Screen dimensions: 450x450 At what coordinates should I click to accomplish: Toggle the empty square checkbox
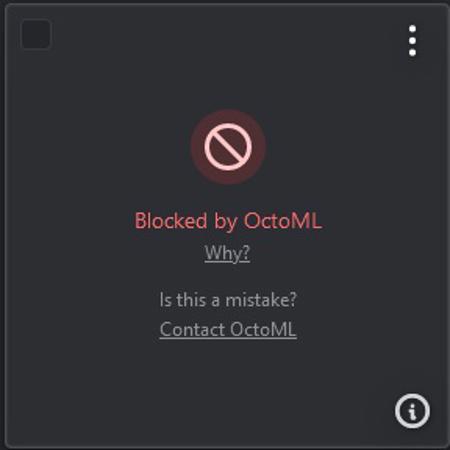[36, 34]
